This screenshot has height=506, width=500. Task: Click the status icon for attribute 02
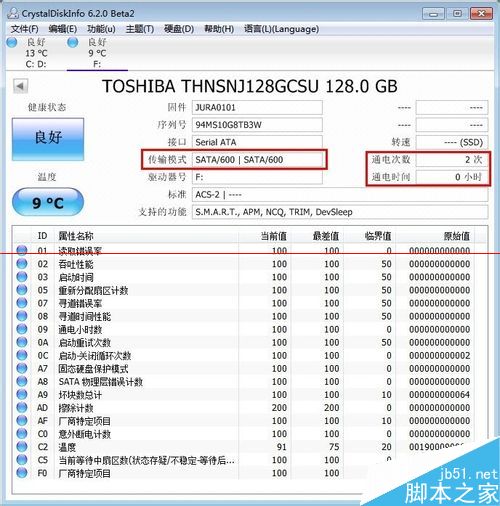(x=22, y=264)
